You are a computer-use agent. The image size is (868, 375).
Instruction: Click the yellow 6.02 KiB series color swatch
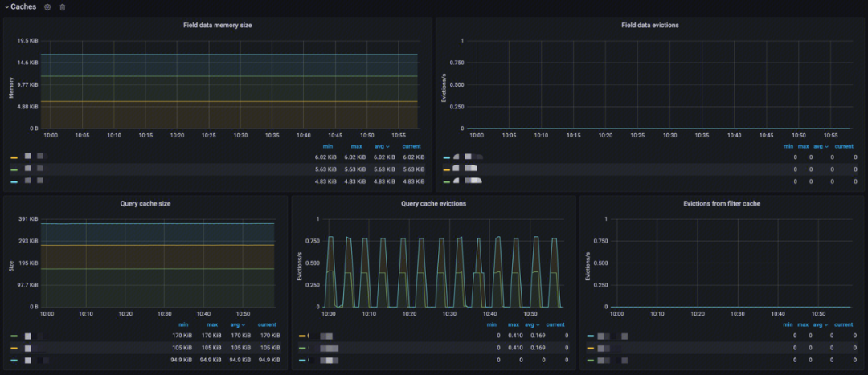pos(14,157)
